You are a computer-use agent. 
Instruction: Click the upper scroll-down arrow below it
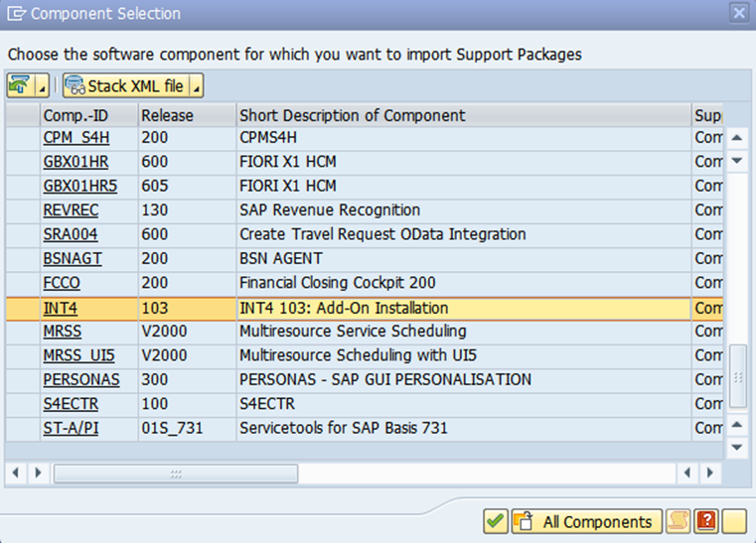click(x=737, y=161)
